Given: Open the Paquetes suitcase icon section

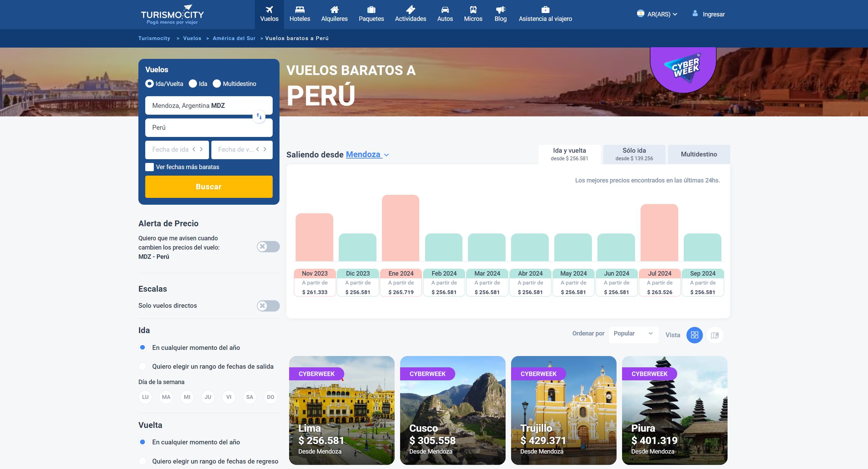Looking at the screenshot, I should (x=371, y=14).
